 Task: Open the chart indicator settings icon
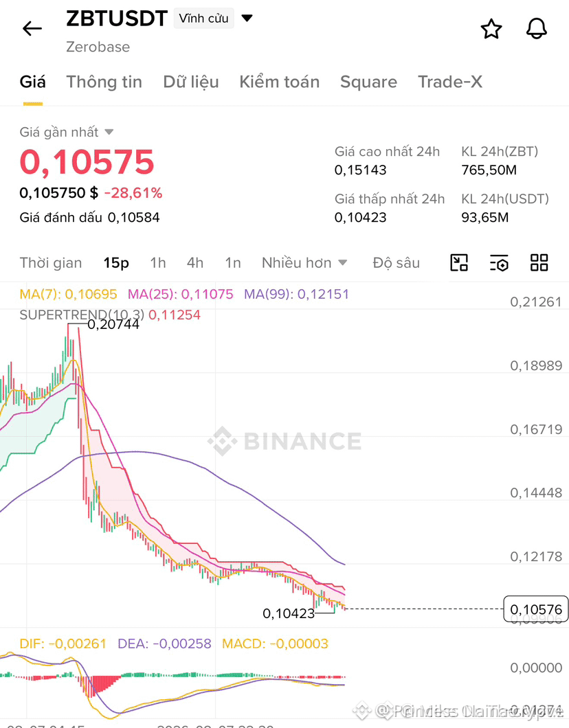pyautogui.click(x=499, y=263)
